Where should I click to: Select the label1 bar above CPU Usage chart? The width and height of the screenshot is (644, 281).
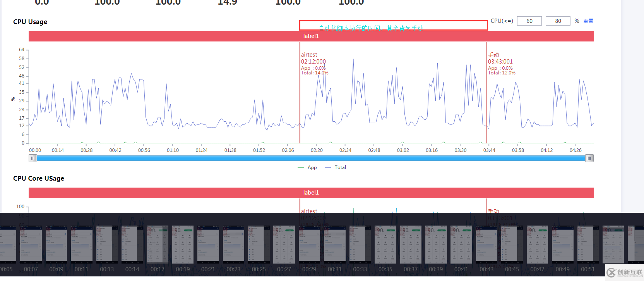point(311,36)
